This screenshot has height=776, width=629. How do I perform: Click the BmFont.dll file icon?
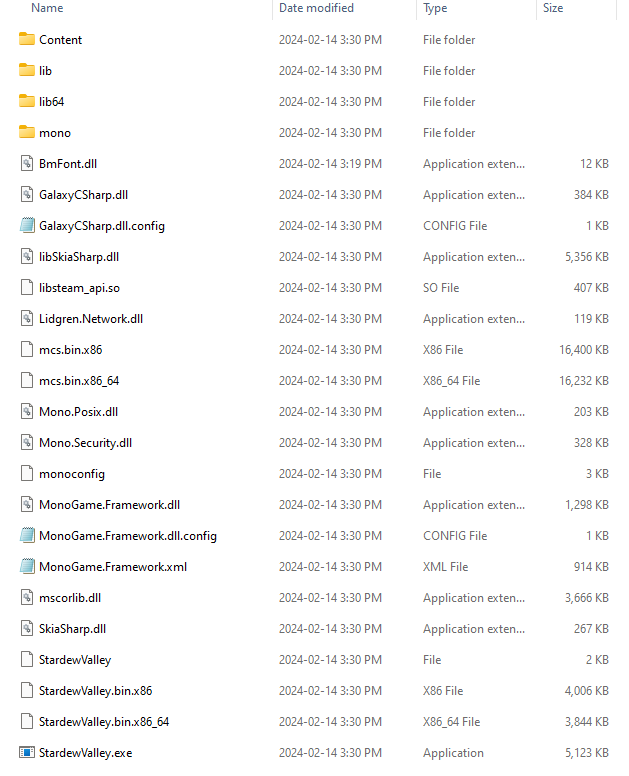click(x=27, y=163)
